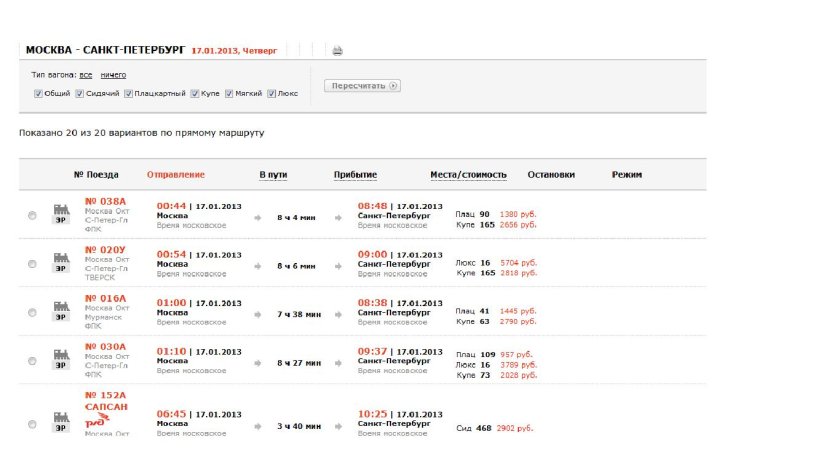
Task: Sort by the В пути column header
Action: click(273, 175)
